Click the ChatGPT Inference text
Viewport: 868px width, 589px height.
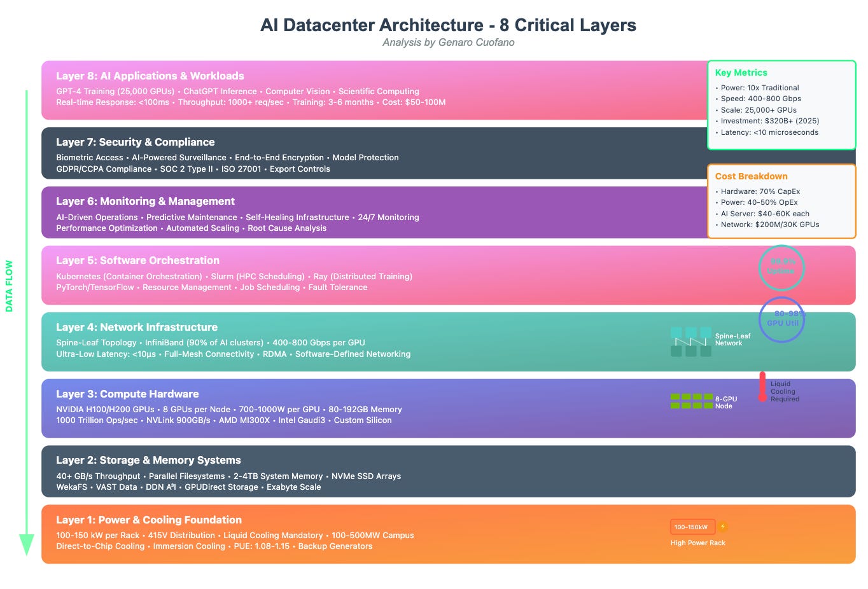coord(220,91)
